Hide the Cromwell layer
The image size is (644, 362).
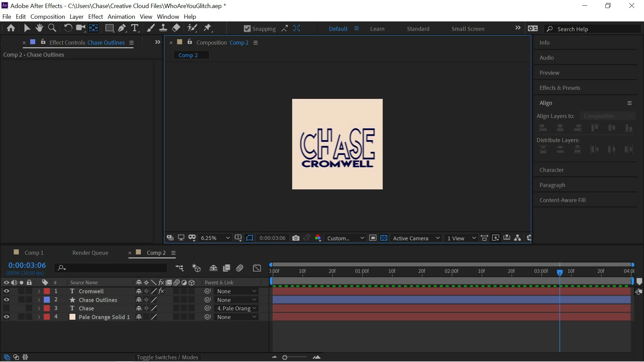pos(6,291)
